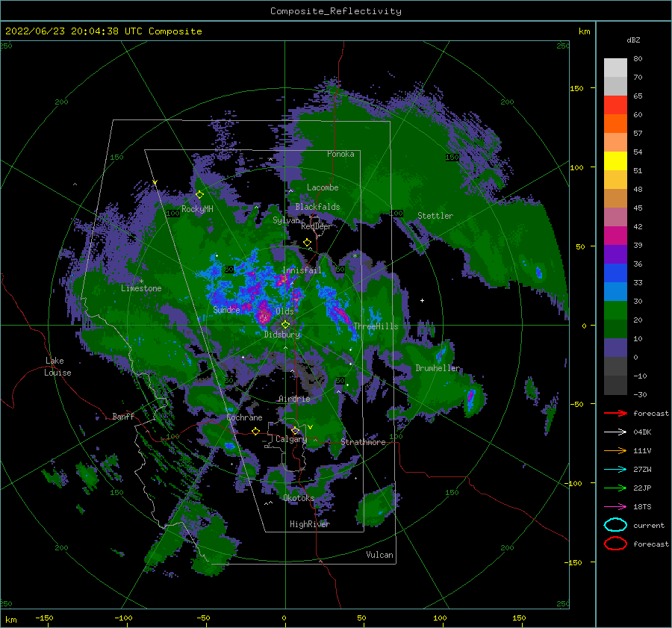Pick the blue 33-36 dBZ color swatch
This screenshot has width=672, height=628.
[x=615, y=273]
